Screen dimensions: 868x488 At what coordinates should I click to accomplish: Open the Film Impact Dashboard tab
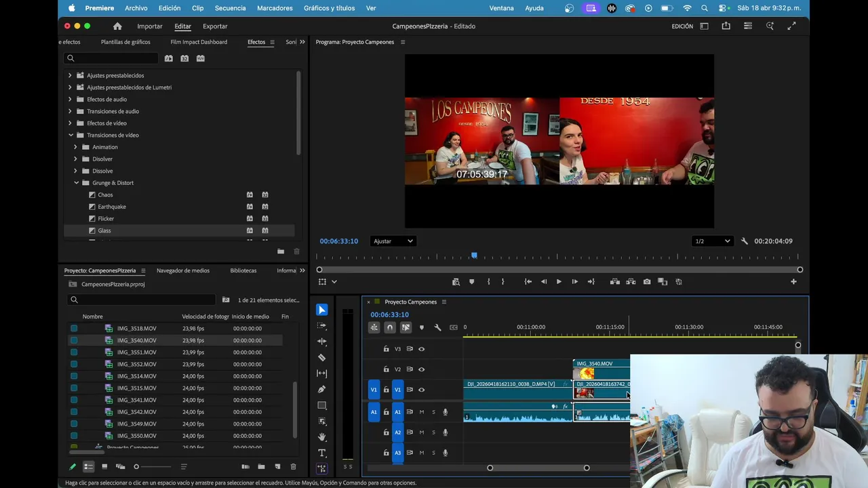(199, 42)
